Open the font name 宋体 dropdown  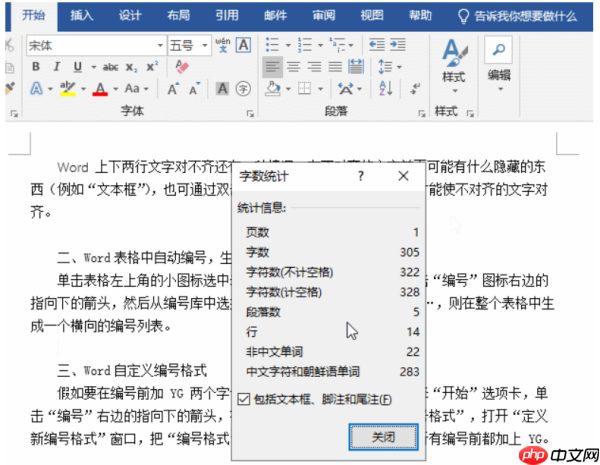pyautogui.click(x=160, y=46)
